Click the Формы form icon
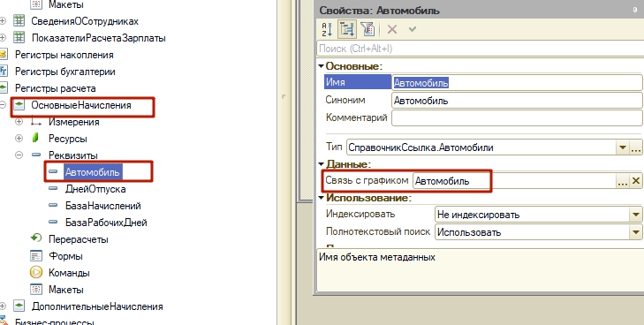Viewport: 644px width, 325px height. pos(36,255)
